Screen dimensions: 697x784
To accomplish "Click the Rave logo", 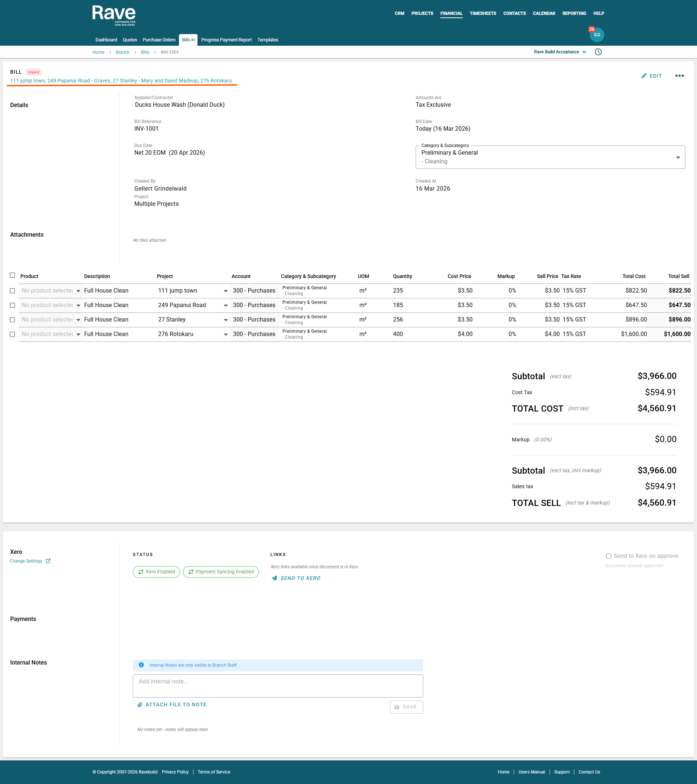I will click(x=114, y=15).
